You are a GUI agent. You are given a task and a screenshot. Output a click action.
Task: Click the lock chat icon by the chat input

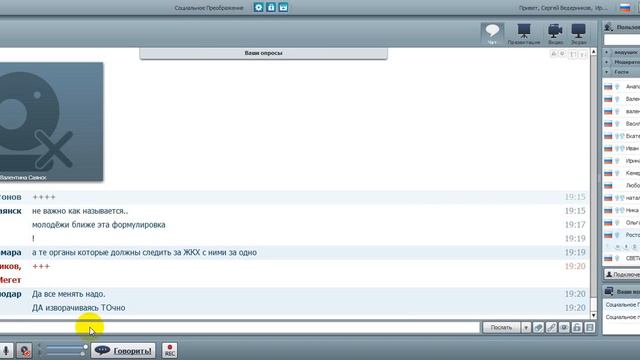pos(577,327)
